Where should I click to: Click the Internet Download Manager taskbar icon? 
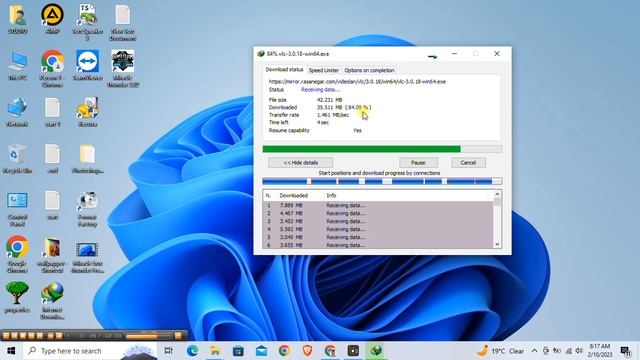click(376, 350)
